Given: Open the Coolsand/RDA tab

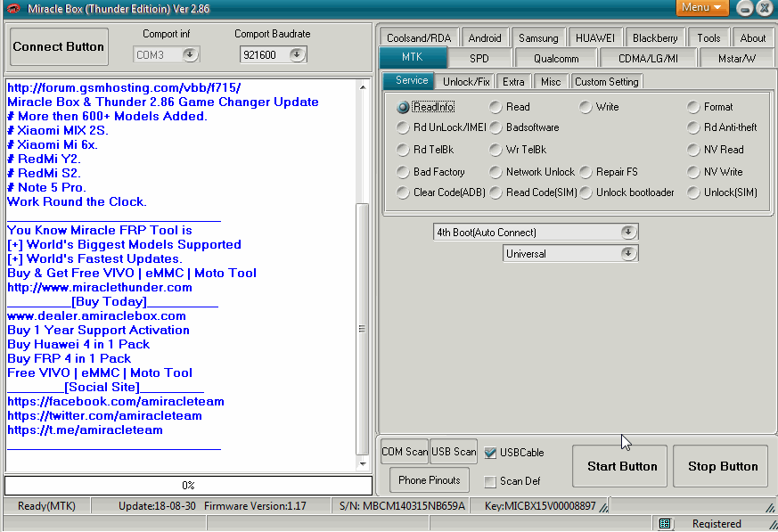Looking at the screenshot, I should 419,38.
